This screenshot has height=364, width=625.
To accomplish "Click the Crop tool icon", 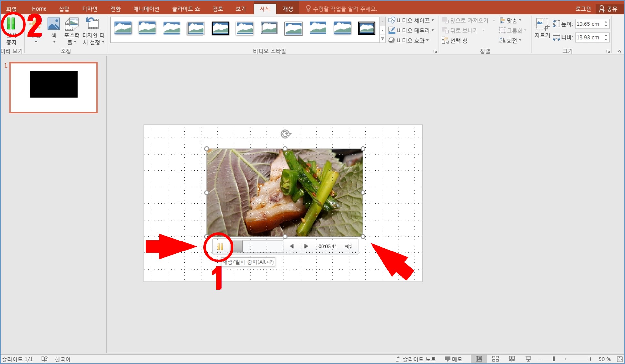I will coord(542,25).
